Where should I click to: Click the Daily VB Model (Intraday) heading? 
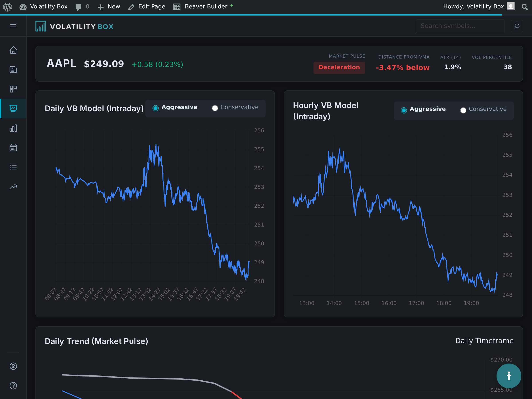[94, 108]
